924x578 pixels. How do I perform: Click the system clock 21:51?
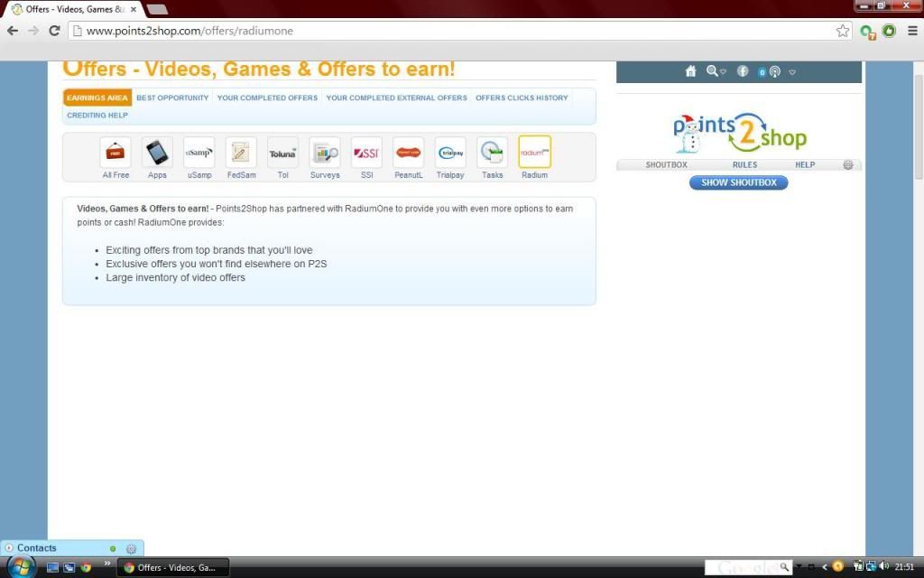coord(904,567)
